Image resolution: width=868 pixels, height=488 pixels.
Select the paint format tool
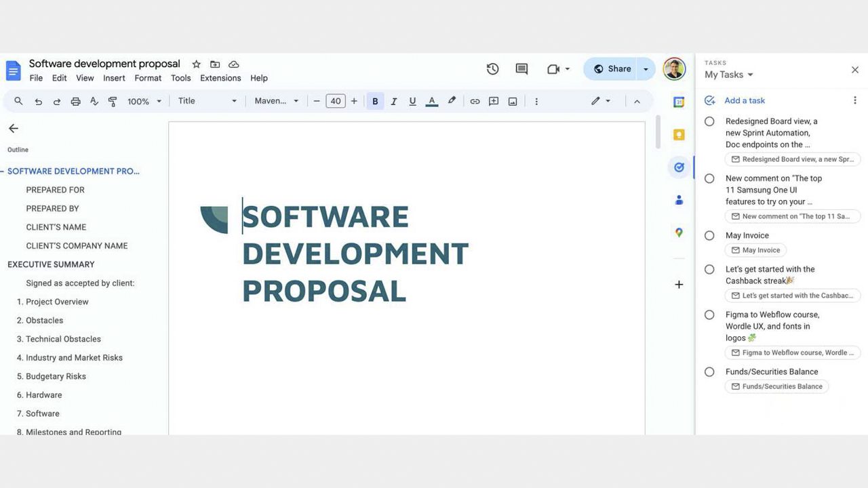pyautogui.click(x=113, y=102)
